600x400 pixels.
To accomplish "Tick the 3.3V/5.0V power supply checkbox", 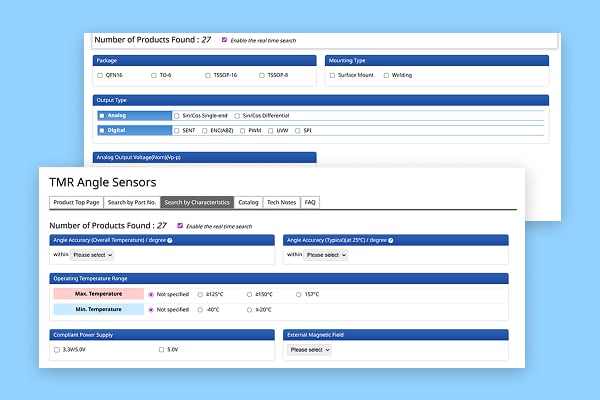I will point(58,350).
